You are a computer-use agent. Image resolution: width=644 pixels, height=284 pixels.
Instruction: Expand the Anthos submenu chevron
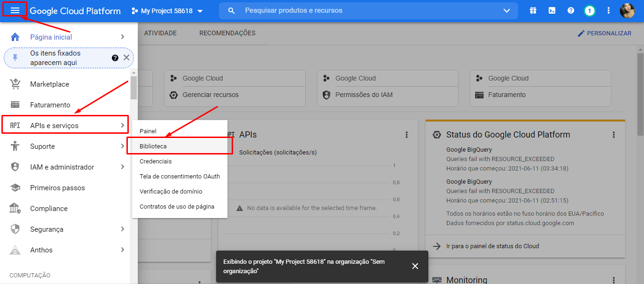(x=122, y=250)
